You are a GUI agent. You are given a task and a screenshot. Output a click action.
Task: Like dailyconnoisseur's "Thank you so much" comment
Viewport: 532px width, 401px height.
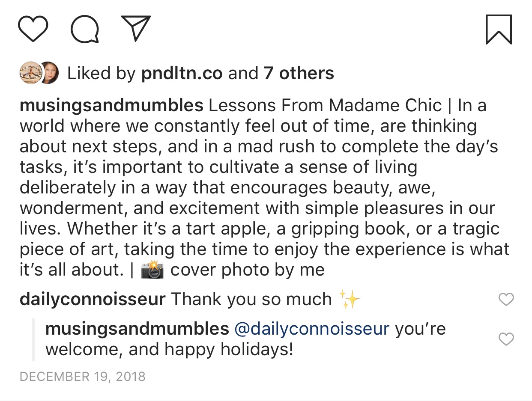(x=506, y=300)
